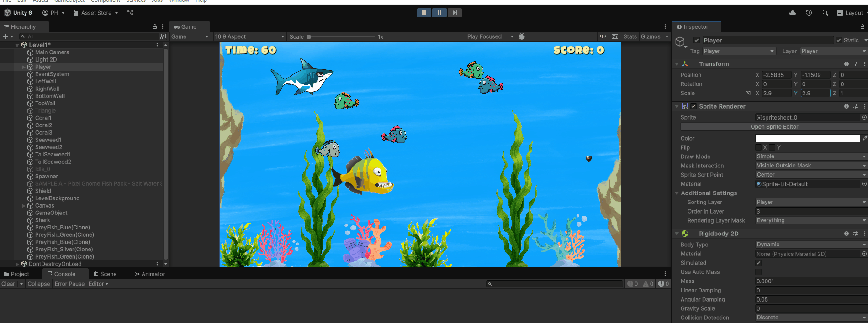Toggle Stats in Game view
Screen dimensions: 868x323
click(630, 36)
